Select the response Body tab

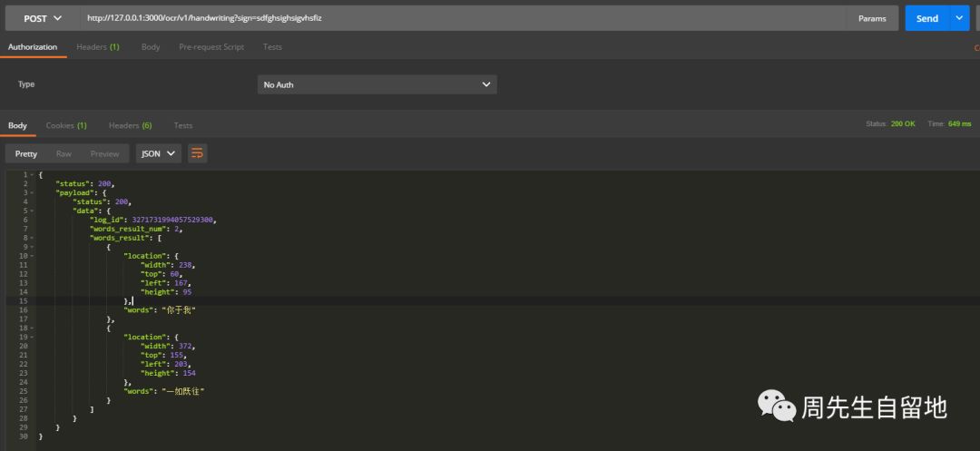(x=17, y=125)
